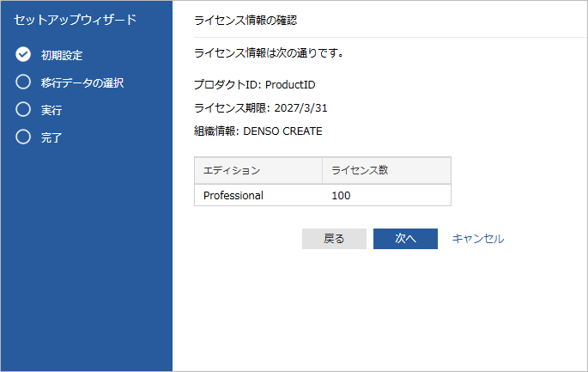This screenshot has width=588, height=372.
Task: Select the 移行データの選択 step label
Action: click(82, 83)
